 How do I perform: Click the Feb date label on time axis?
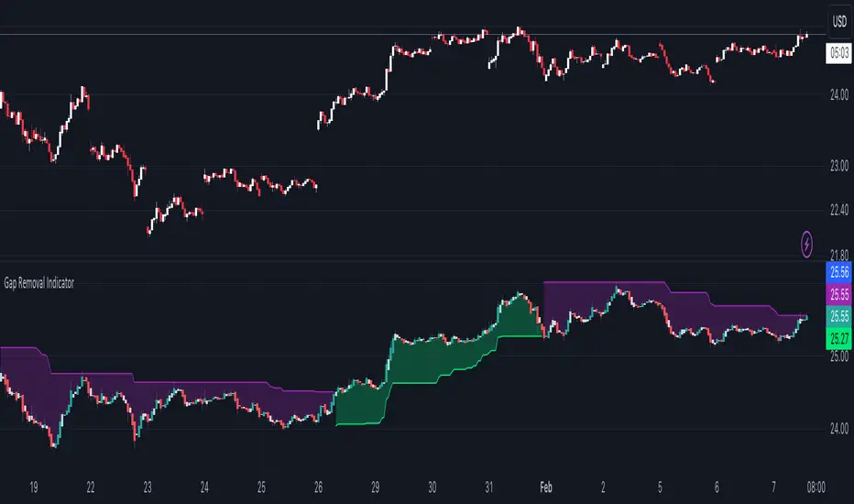point(546,488)
